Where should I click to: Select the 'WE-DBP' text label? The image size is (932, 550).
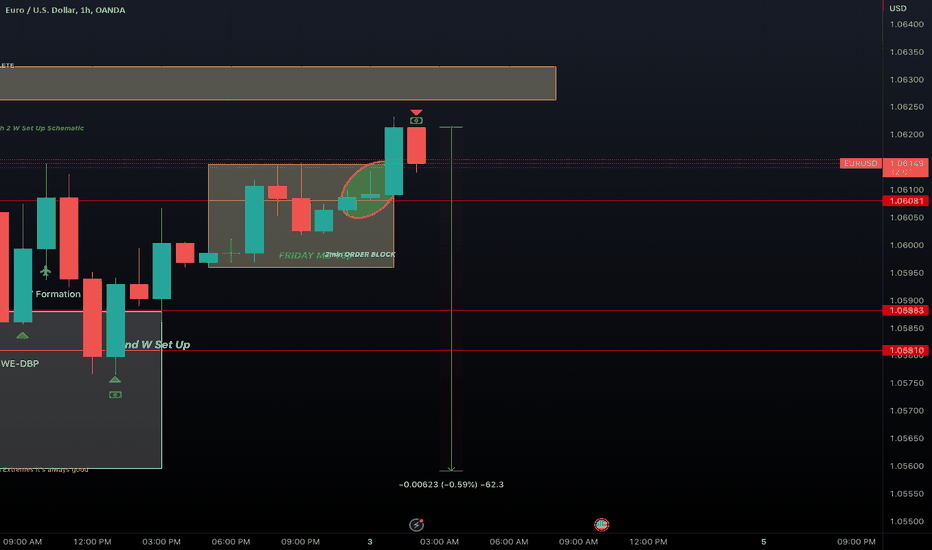20,364
